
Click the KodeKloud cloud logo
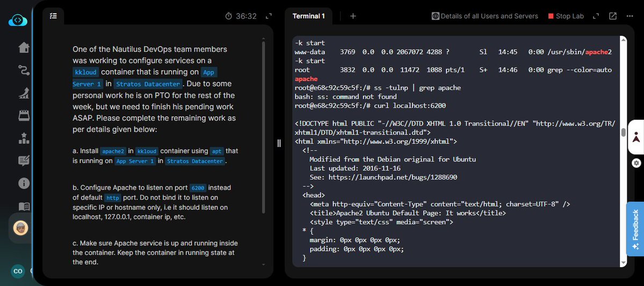point(18,20)
